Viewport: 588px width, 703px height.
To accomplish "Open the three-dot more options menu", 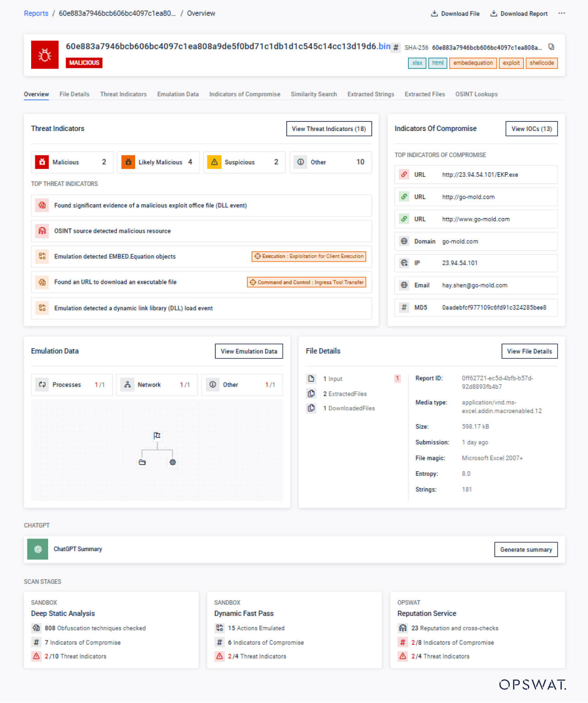I will [561, 13].
